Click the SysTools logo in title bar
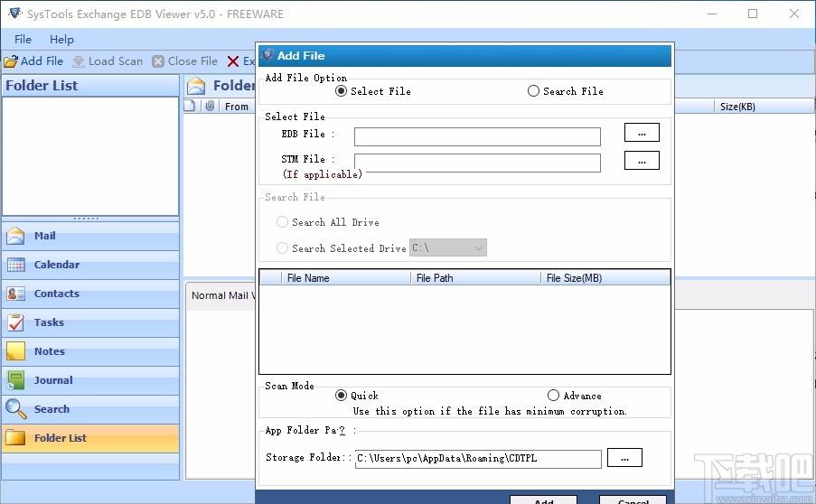This screenshot has height=504, width=816. coord(15,13)
